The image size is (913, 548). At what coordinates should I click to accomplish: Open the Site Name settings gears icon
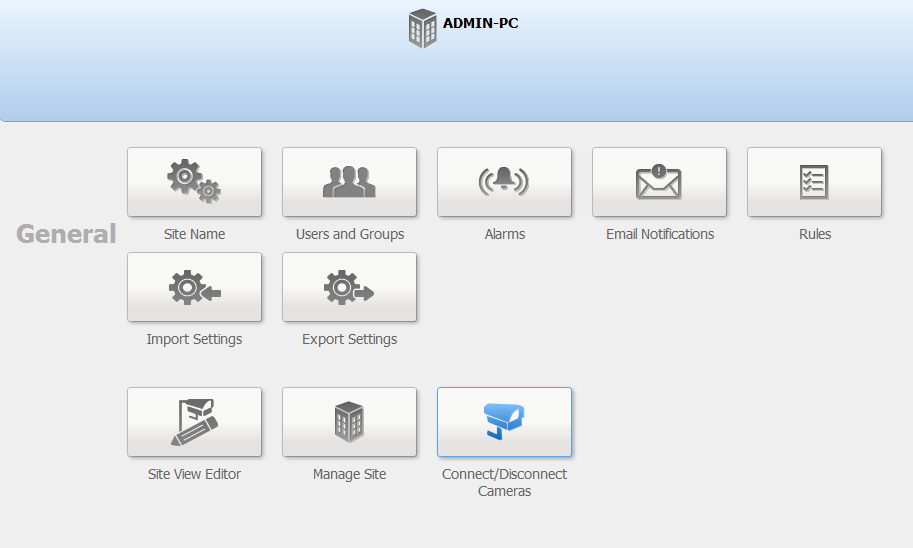click(194, 182)
